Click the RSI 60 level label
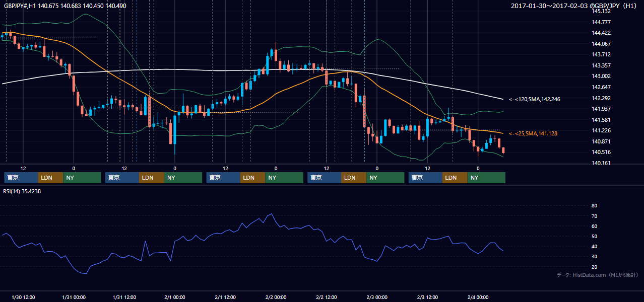This screenshot has height=302, width=644. point(594,226)
